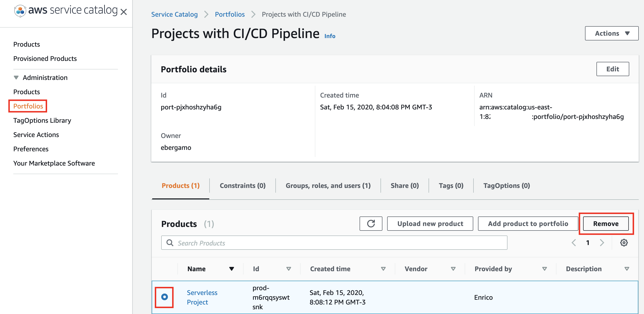This screenshot has height=314, width=644.
Task: Switch to Tags (0) tab
Action: 451,186
